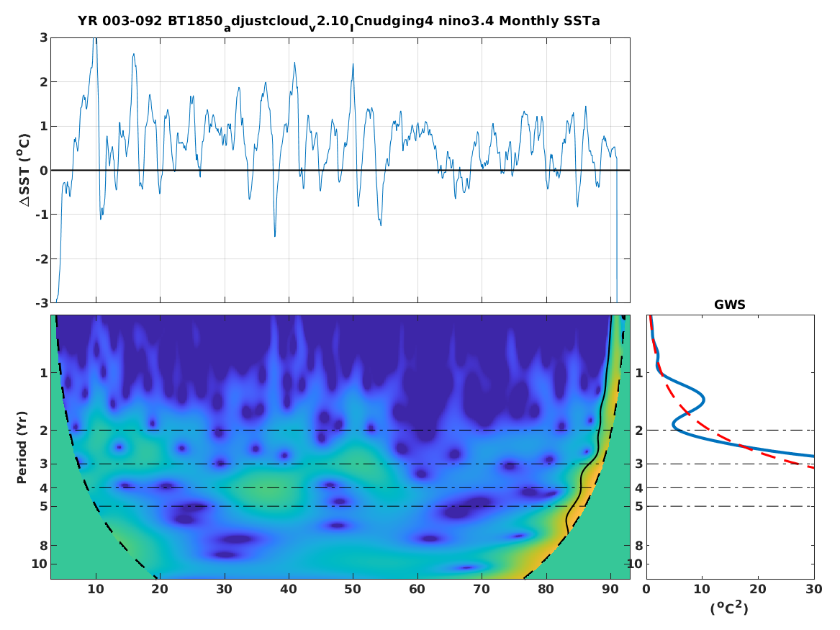Screen dimensions: 840x630
Task: Click the '-2' tick on ΔSST axis
Action: click(42, 258)
